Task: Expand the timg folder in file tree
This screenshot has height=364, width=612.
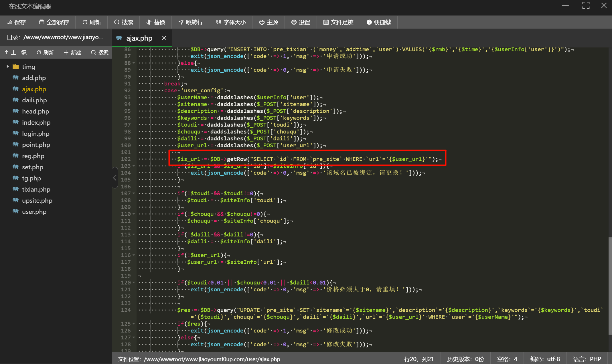Action: [x=8, y=67]
